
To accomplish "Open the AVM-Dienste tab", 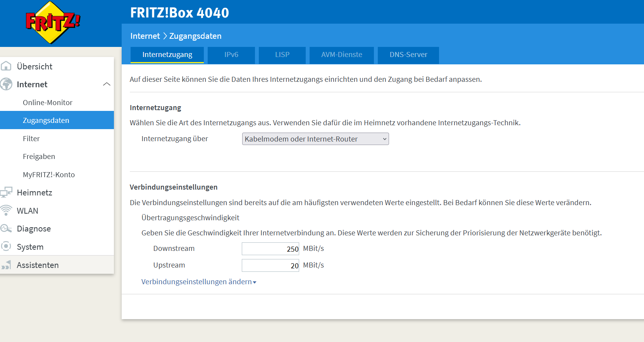I will 342,55.
